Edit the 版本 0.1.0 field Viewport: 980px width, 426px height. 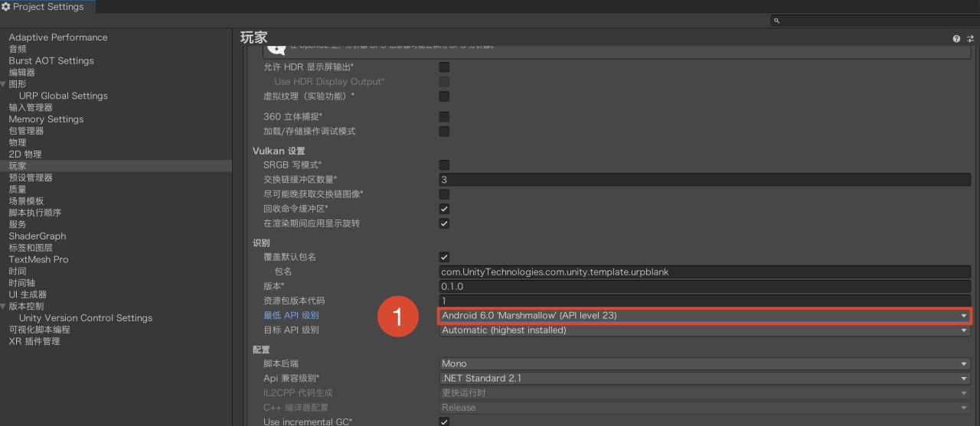[x=705, y=286]
